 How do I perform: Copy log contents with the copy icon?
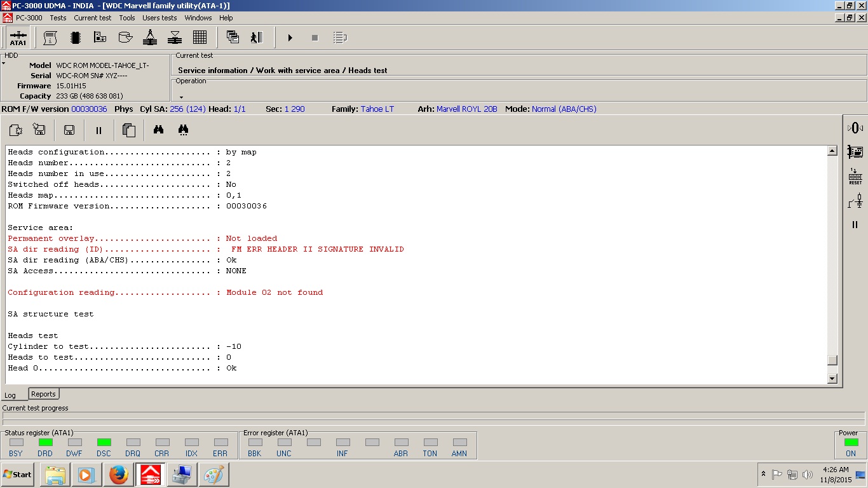pyautogui.click(x=129, y=130)
